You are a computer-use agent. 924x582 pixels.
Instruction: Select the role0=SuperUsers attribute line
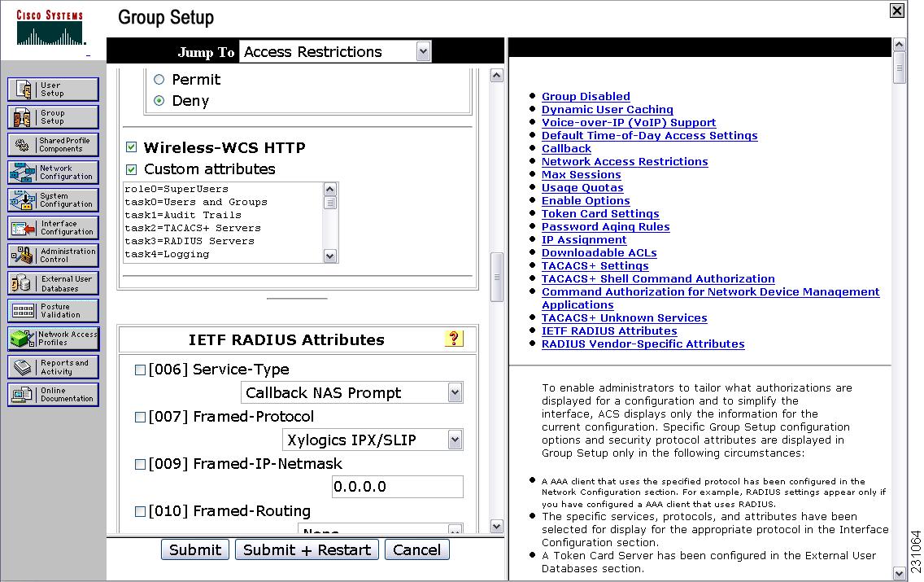point(177,190)
